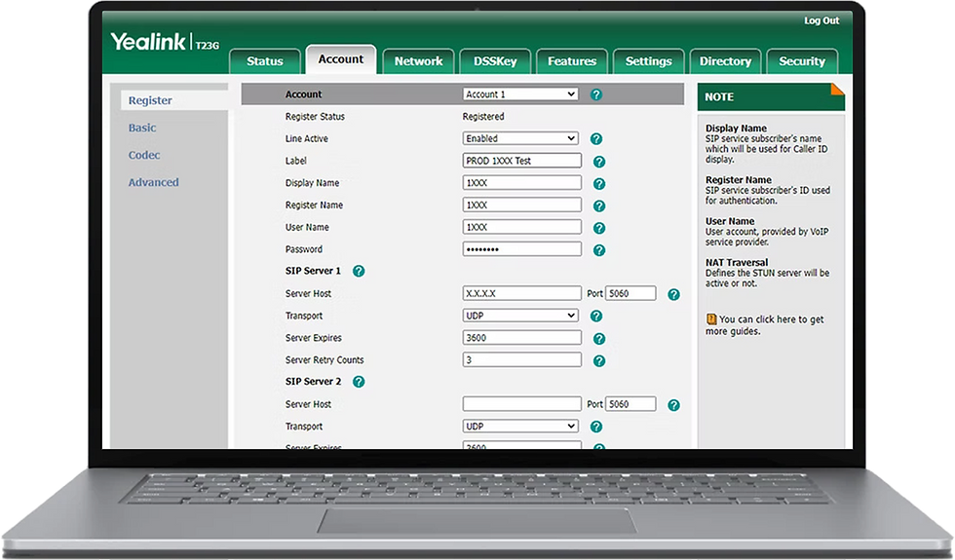The width and height of the screenshot is (955, 560).
Task: Click the 'NAT Traversal' heading in notes
Action: pos(737,262)
